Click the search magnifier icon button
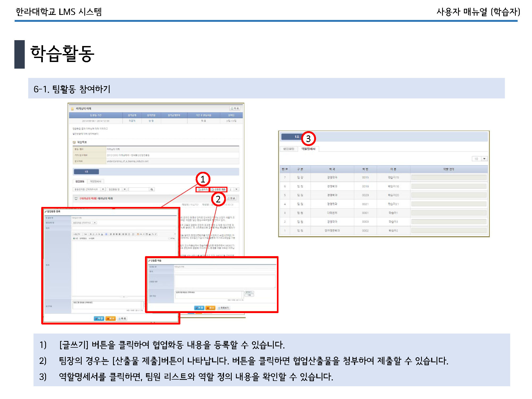The width and height of the screenshot is (532, 399). click(x=152, y=189)
